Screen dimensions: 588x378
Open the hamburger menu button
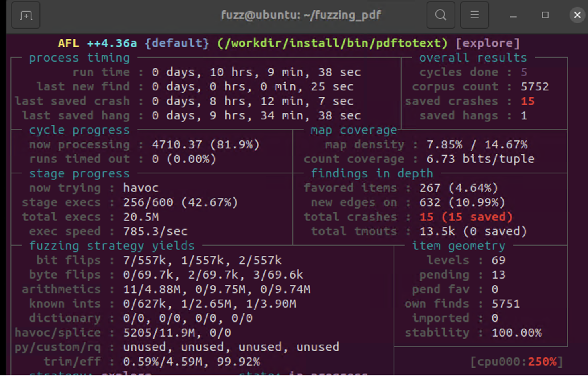click(474, 15)
